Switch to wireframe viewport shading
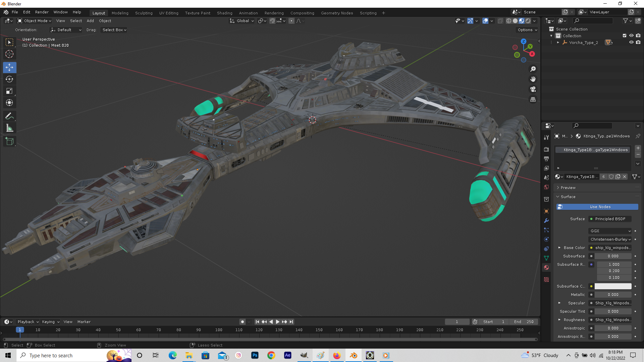 [509, 21]
